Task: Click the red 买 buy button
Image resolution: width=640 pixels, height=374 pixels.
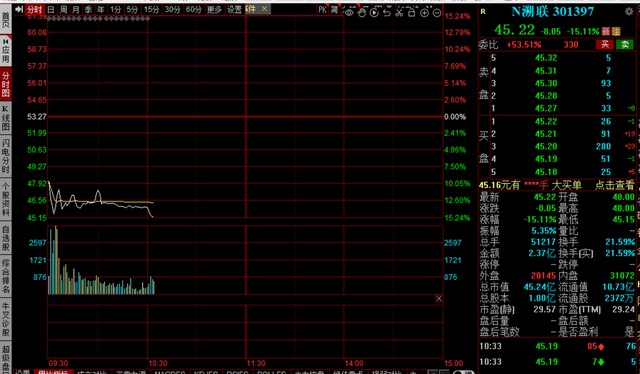Action: pos(605,45)
